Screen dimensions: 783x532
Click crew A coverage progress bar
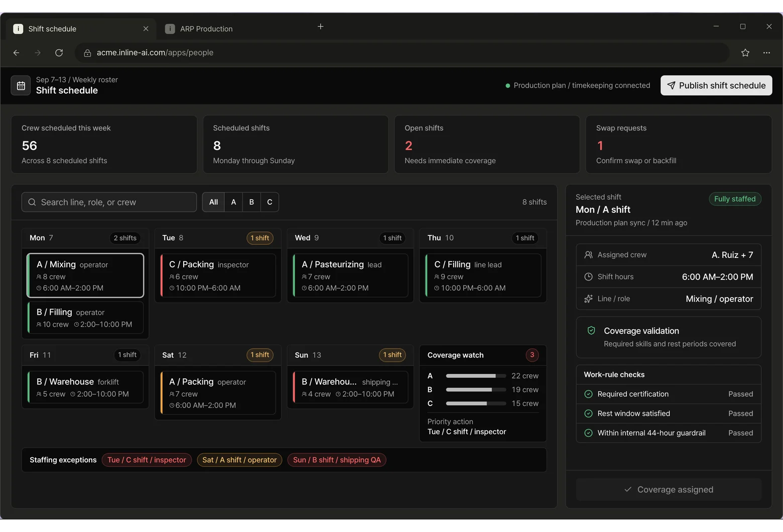point(476,376)
